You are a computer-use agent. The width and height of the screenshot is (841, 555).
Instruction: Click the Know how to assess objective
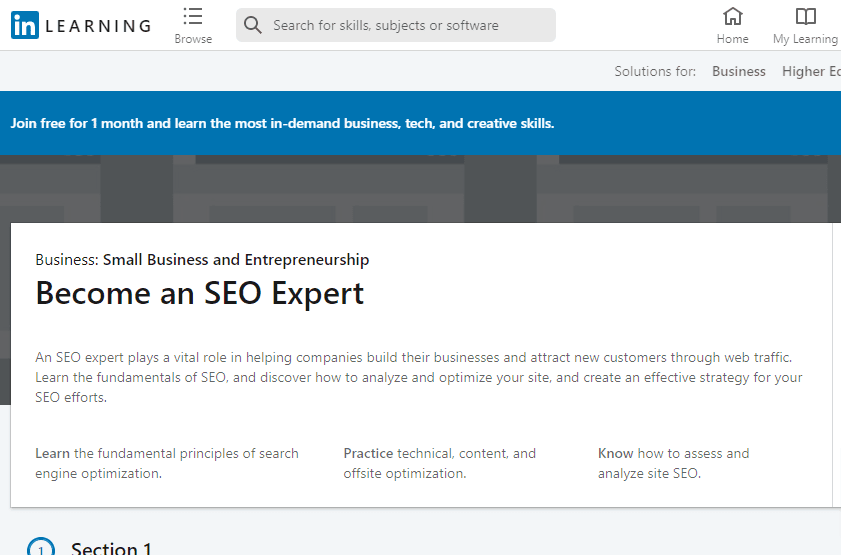(x=673, y=463)
